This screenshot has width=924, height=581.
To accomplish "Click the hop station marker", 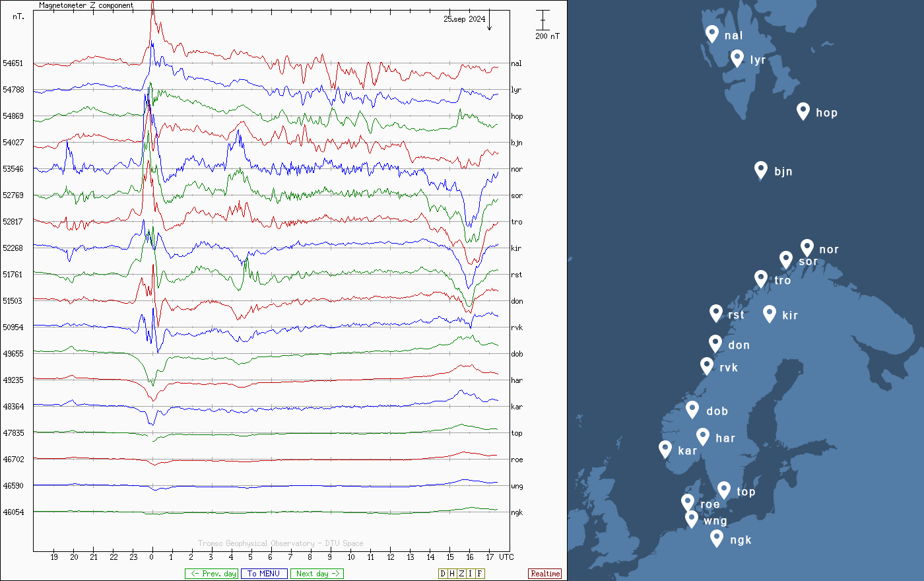I will point(803,110).
